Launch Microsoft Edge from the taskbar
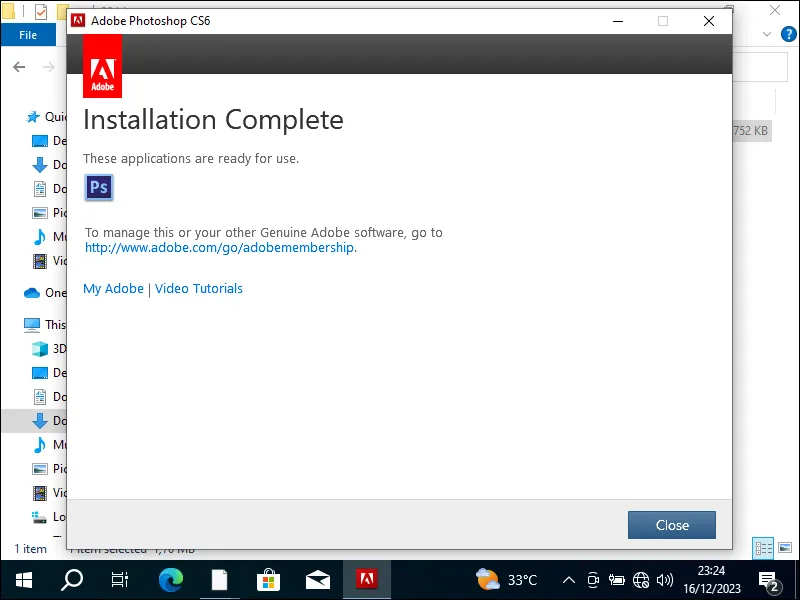The width and height of the screenshot is (800, 600). coord(170,579)
